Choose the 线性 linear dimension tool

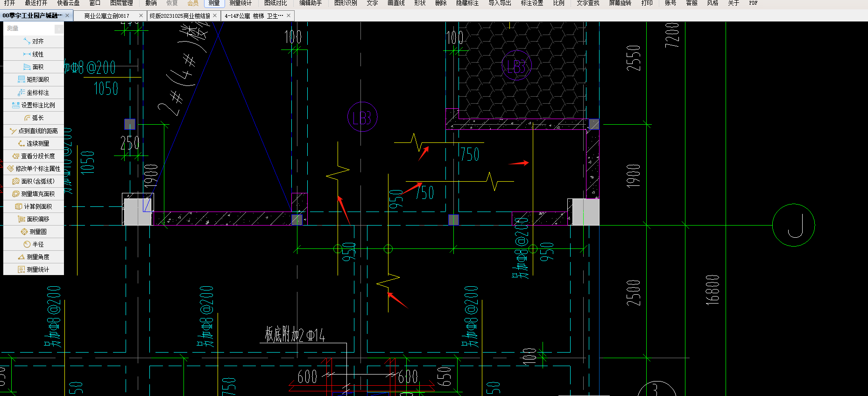(x=34, y=54)
